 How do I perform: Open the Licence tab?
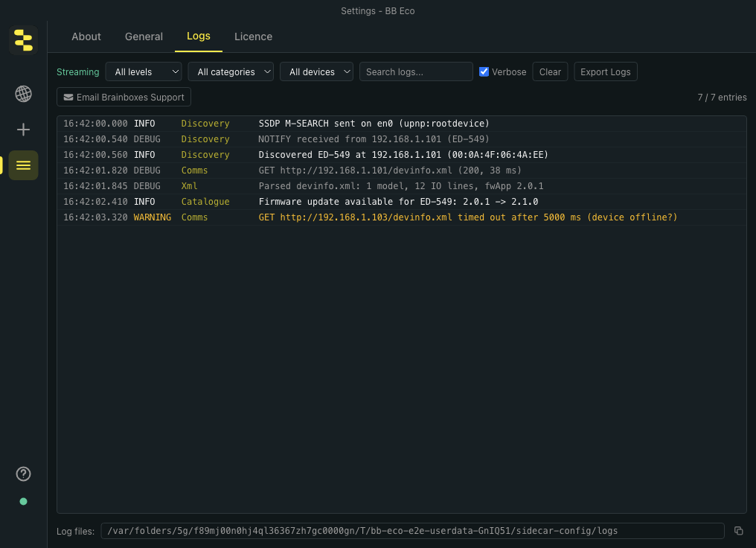pyautogui.click(x=253, y=36)
